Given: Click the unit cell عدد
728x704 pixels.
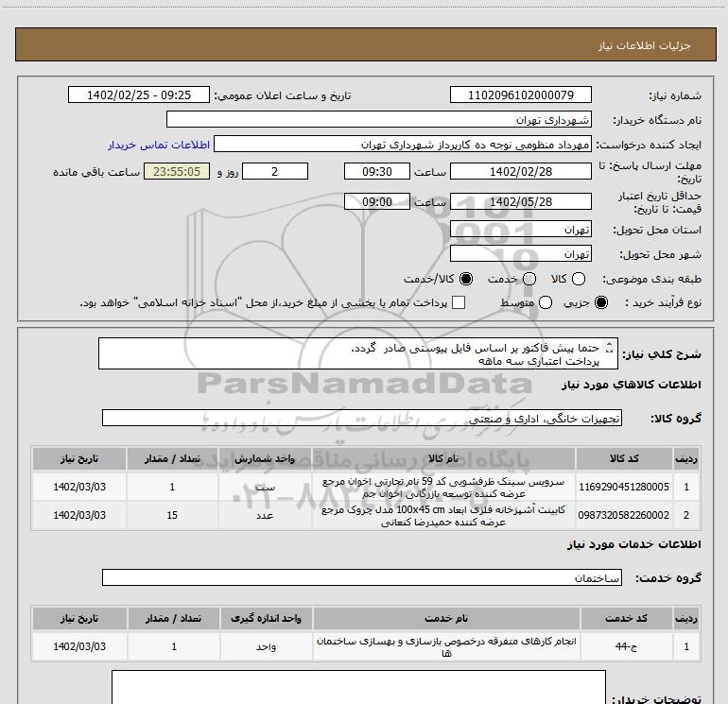Looking at the screenshot, I should tap(265, 515).
